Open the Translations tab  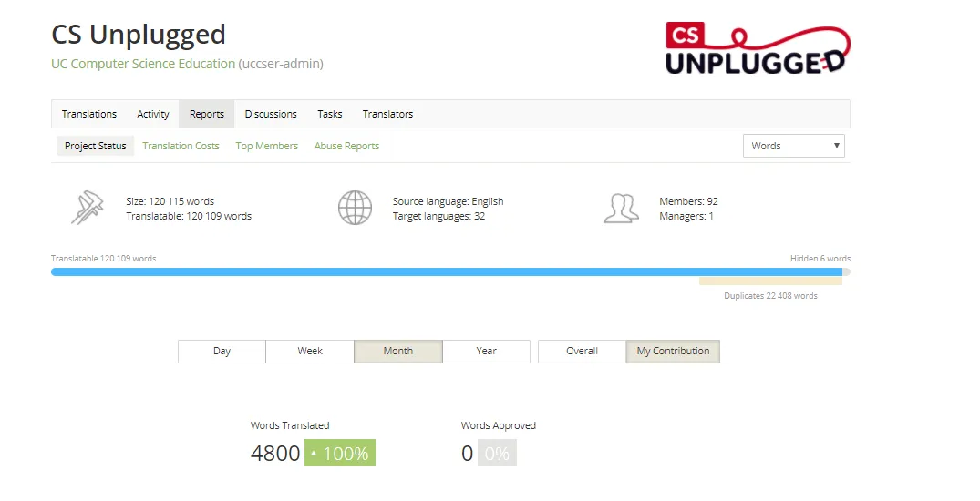[88, 114]
